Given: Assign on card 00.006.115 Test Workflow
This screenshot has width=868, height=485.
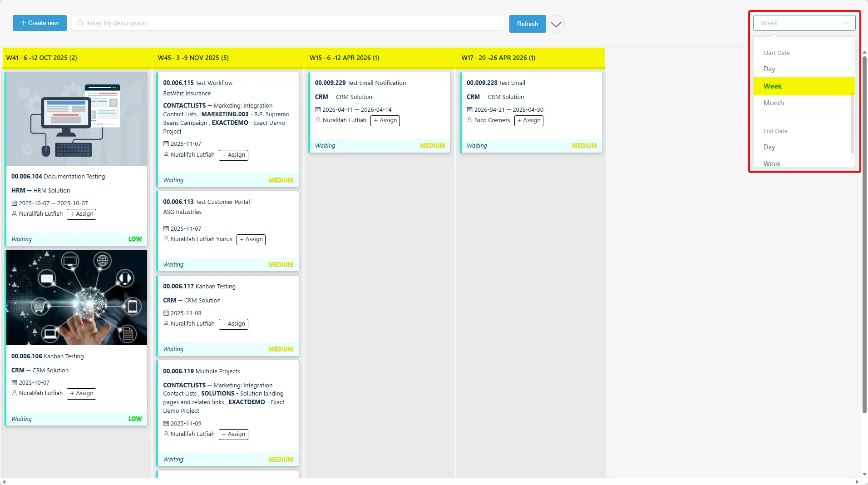Looking at the screenshot, I should [233, 155].
